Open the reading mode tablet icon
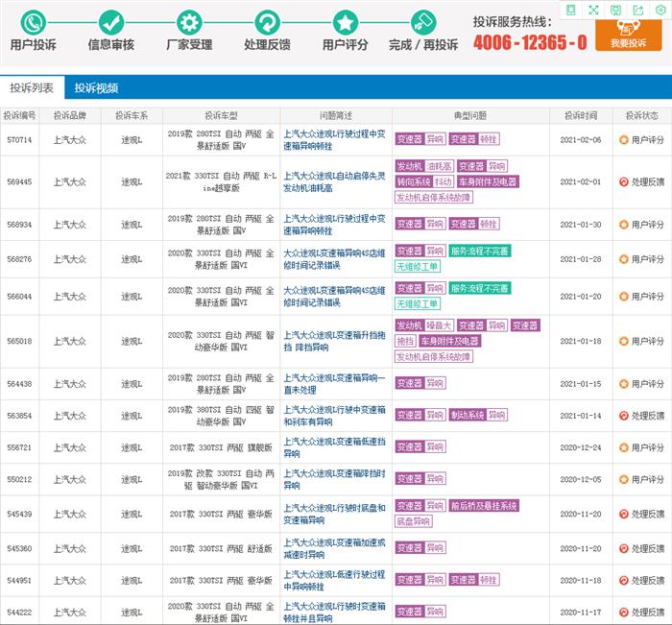Image resolution: width=672 pixels, height=625 pixels. [571, 10]
